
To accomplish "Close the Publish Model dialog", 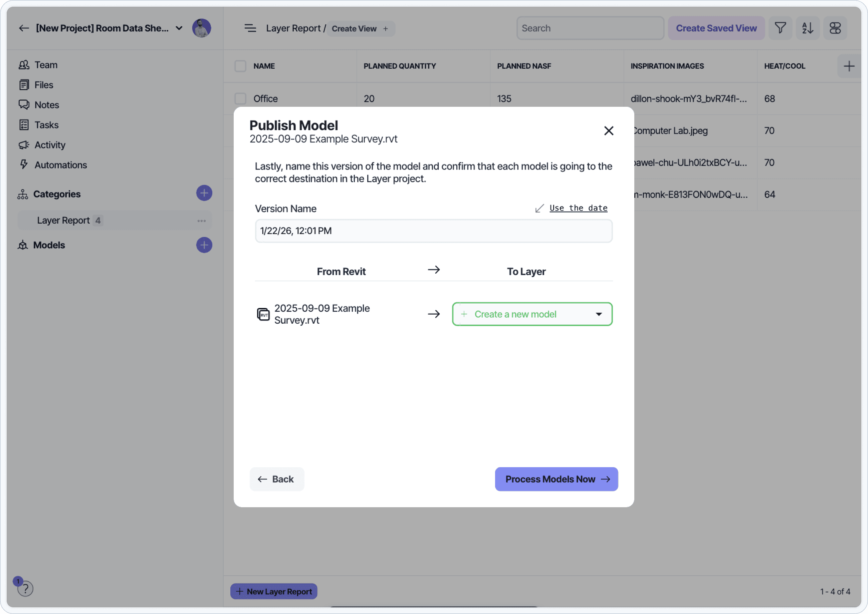I will (x=608, y=131).
